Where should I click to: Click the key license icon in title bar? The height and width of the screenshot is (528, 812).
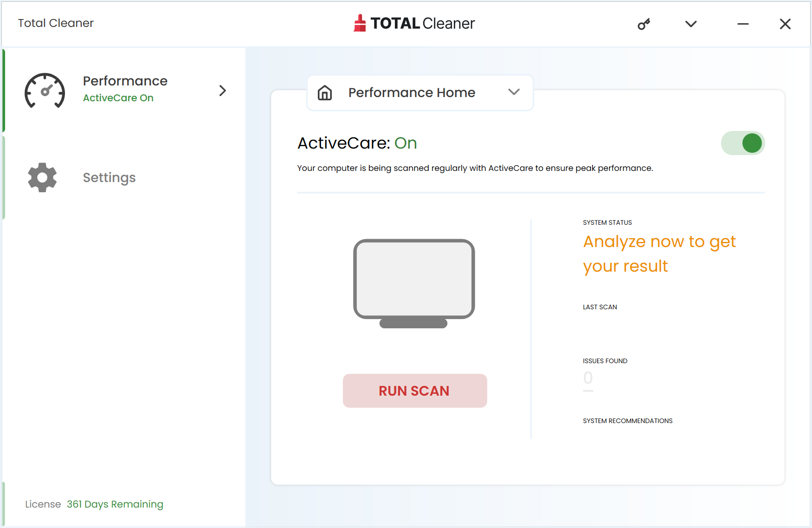(644, 24)
